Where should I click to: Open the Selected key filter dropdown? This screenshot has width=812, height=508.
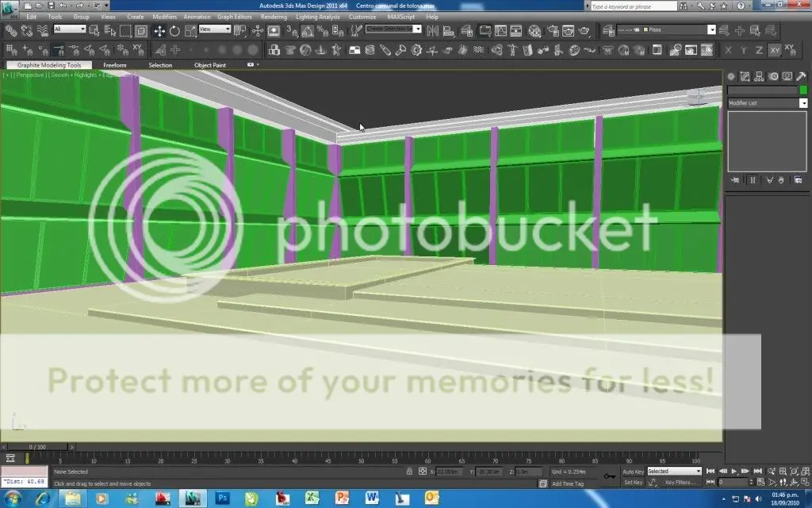[674, 471]
